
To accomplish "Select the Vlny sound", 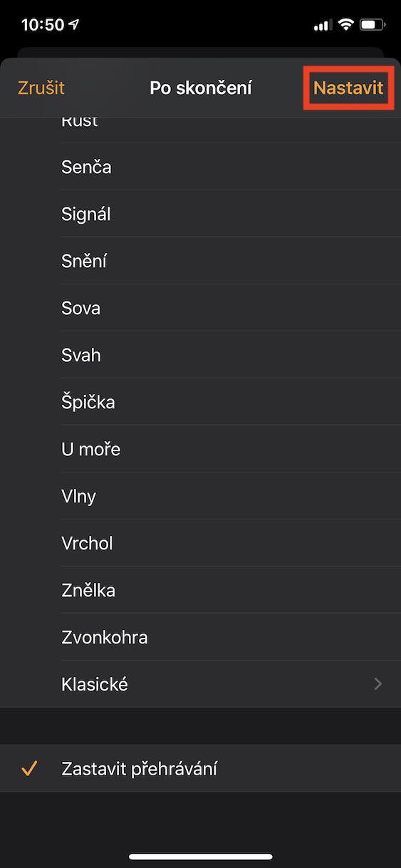I will (x=200, y=496).
